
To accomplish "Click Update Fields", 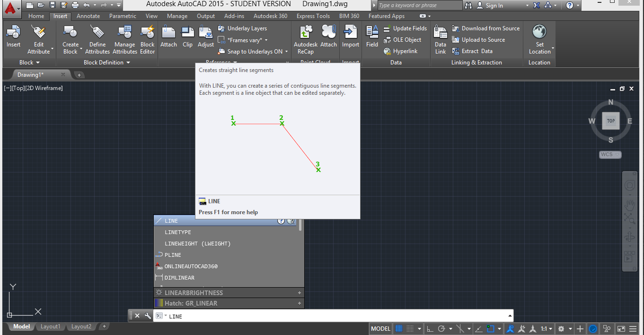I will pyautogui.click(x=405, y=28).
